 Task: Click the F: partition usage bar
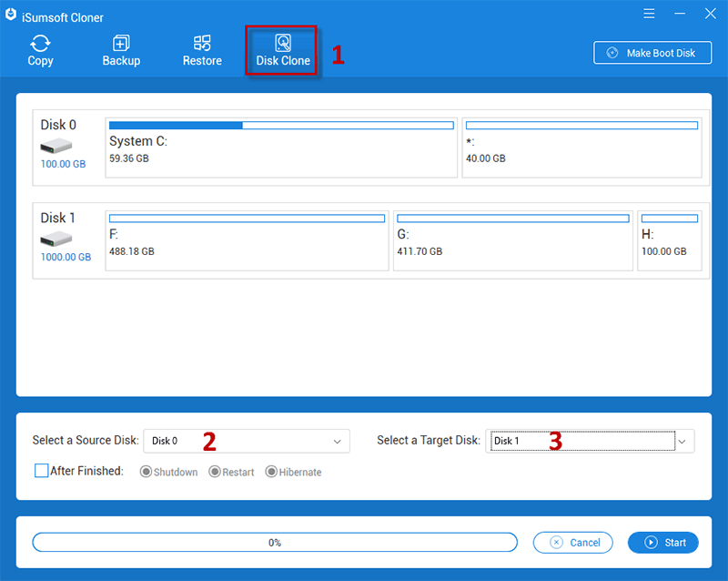click(247, 218)
